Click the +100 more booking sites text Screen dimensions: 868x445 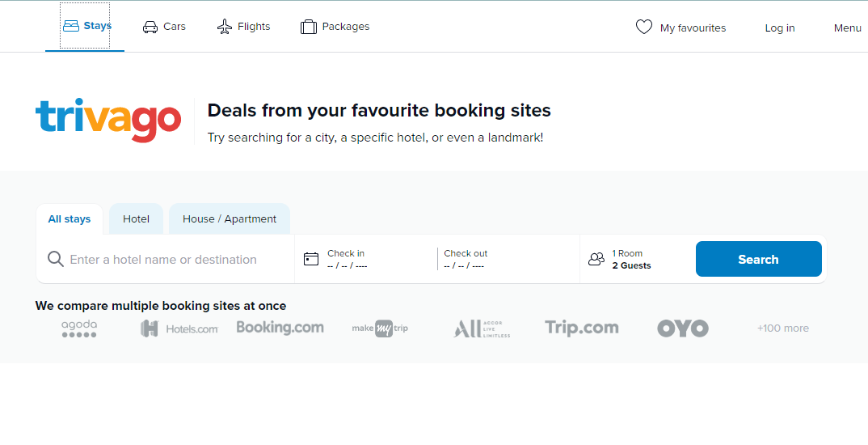[783, 328]
